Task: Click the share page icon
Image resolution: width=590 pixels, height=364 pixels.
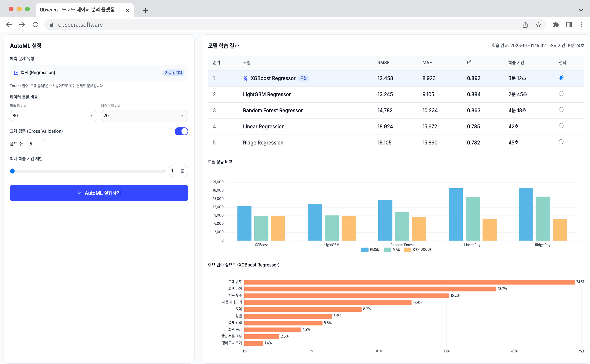Action: pos(525,25)
